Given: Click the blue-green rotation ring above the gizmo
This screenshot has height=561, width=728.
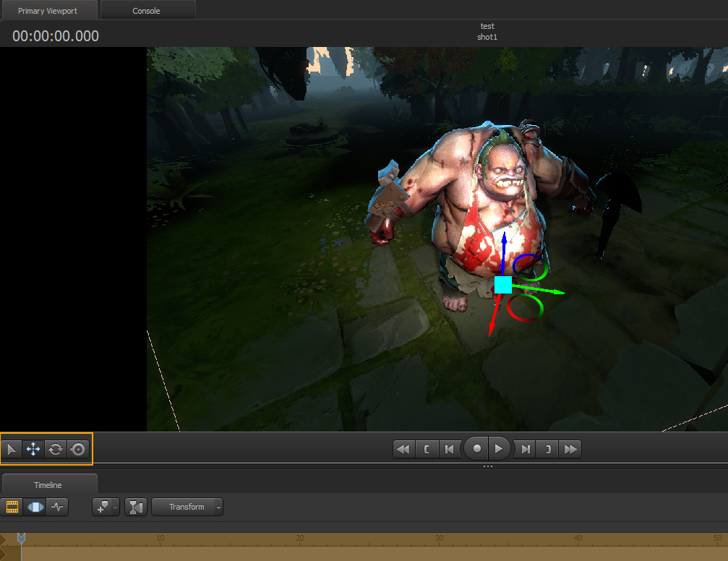Looking at the screenshot, I should click(530, 267).
